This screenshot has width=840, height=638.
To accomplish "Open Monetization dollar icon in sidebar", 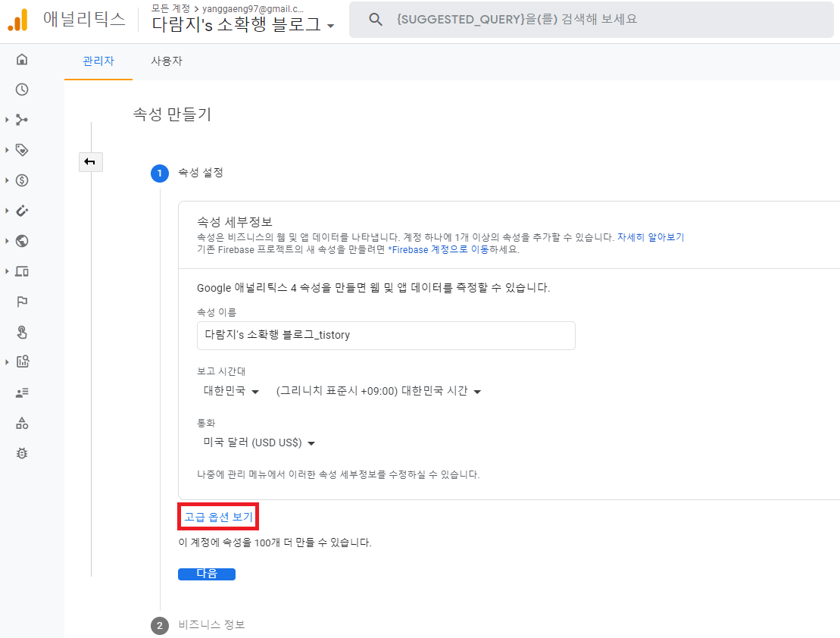I will tap(22, 180).
